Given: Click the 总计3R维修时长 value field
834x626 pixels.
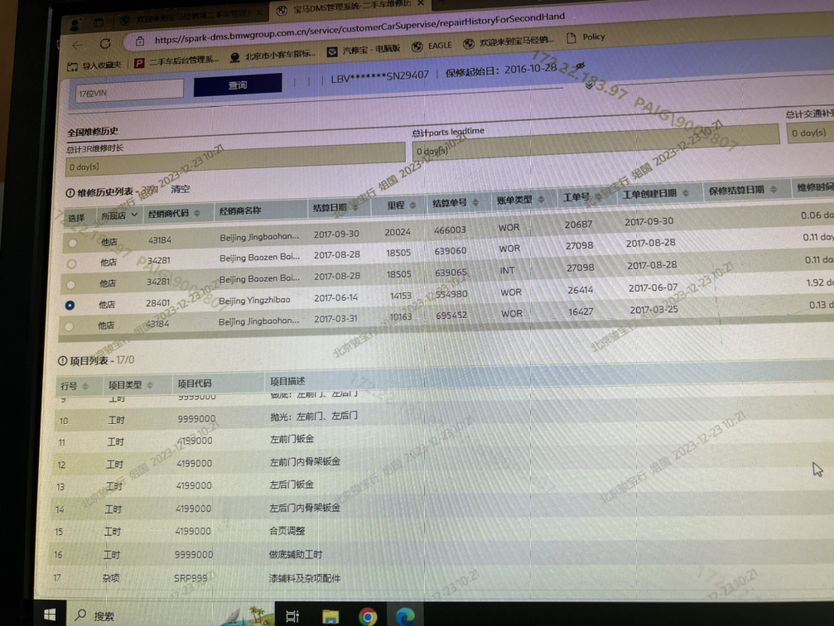Looking at the screenshot, I should coord(235,159).
